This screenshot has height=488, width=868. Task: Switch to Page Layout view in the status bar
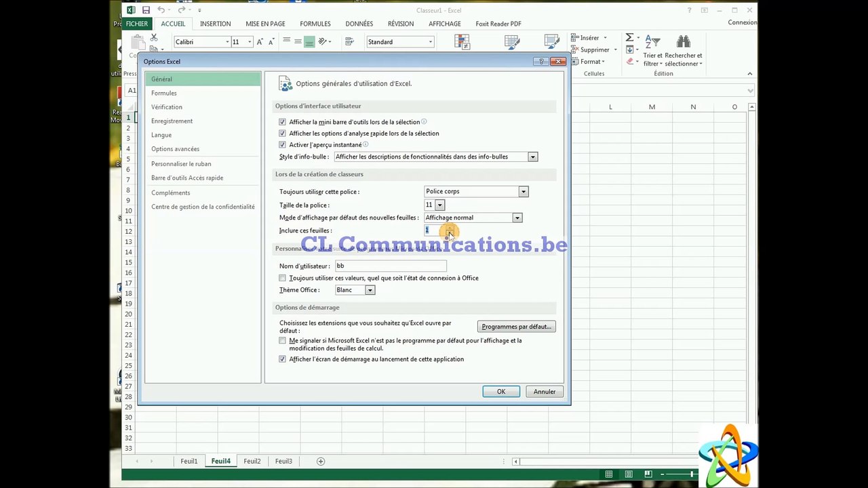click(x=629, y=474)
